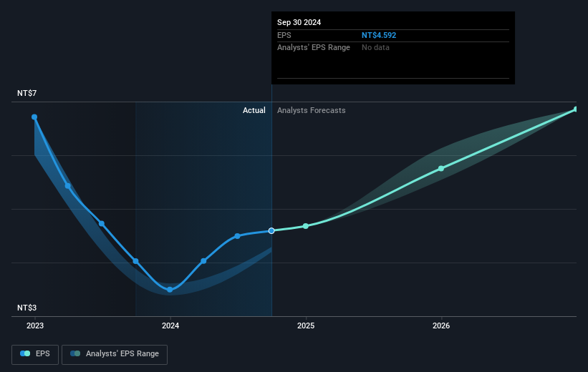Click the 'Analysts Forecasts' label
The height and width of the screenshot is (372, 588).
312,110
